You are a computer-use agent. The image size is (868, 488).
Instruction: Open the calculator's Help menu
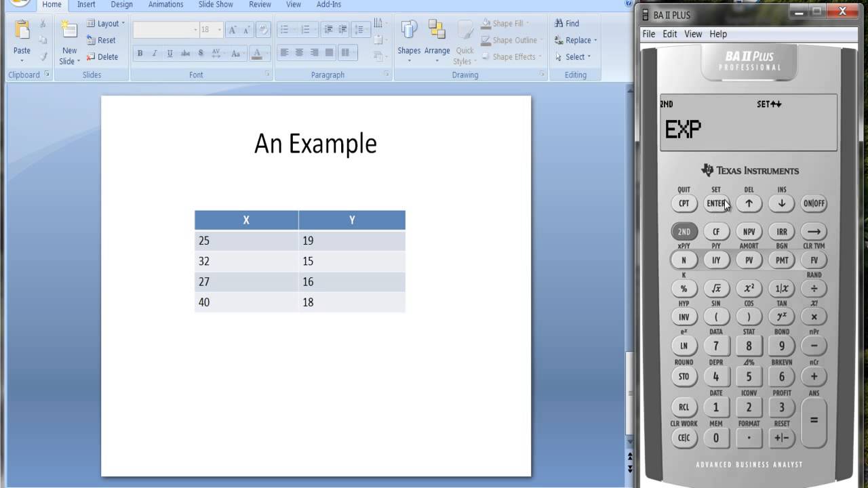718,34
